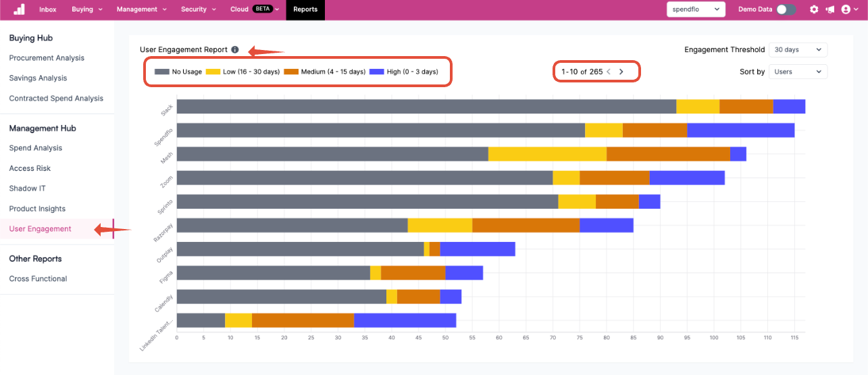
Task: Click the orange Medium bar for Razorpay
Action: point(526,225)
